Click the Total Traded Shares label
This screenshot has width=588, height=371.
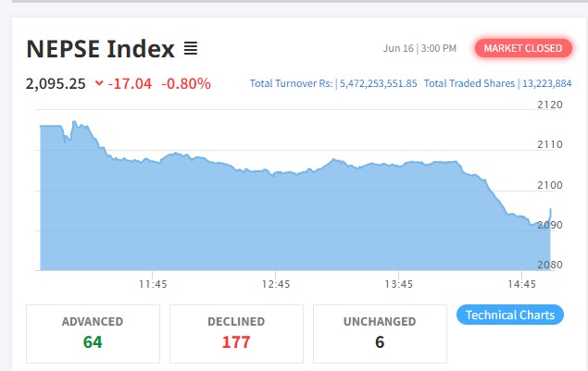pyautogui.click(x=467, y=84)
